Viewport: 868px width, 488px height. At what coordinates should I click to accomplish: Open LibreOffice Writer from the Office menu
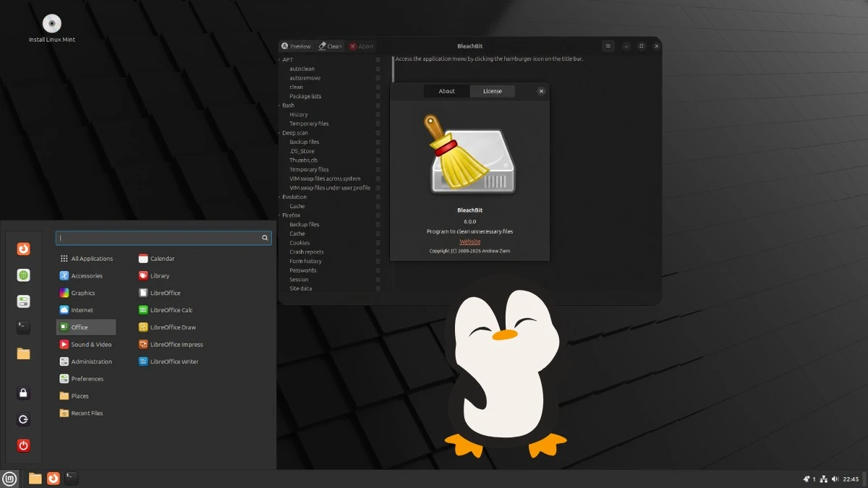point(174,361)
